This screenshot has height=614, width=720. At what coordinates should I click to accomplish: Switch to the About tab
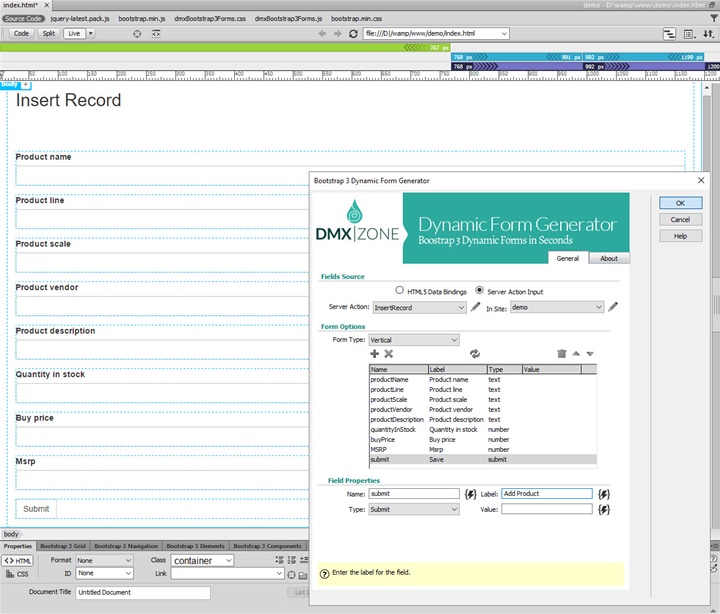click(609, 258)
